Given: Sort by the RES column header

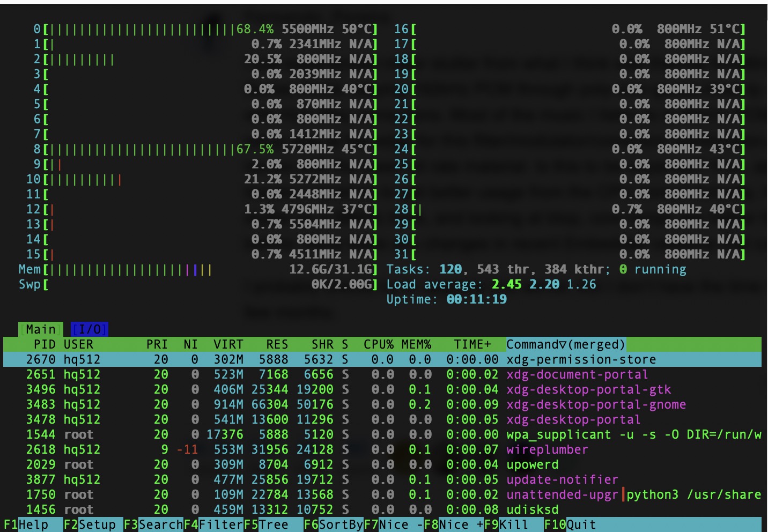Looking at the screenshot, I should pos(277,344).
